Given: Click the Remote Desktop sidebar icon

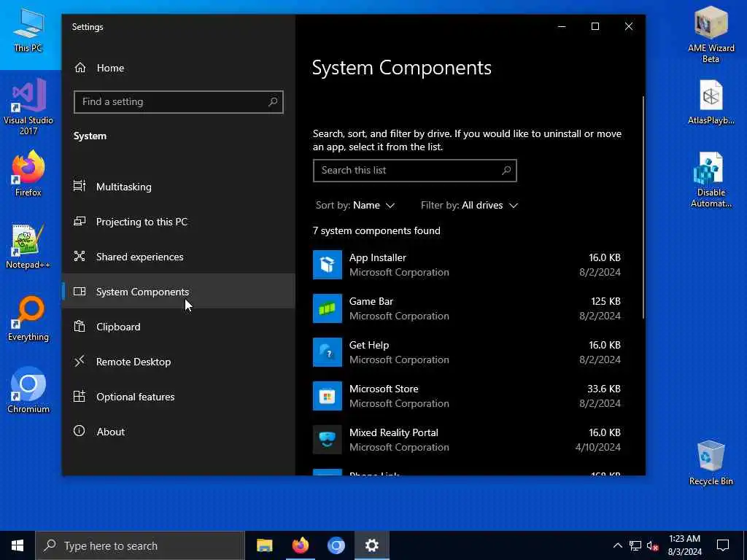Looking at the screenshot, I should (x=80, y=361).
